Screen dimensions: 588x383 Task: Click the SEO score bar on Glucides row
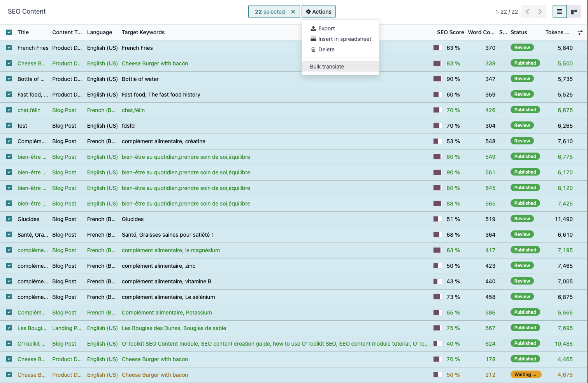439,219
